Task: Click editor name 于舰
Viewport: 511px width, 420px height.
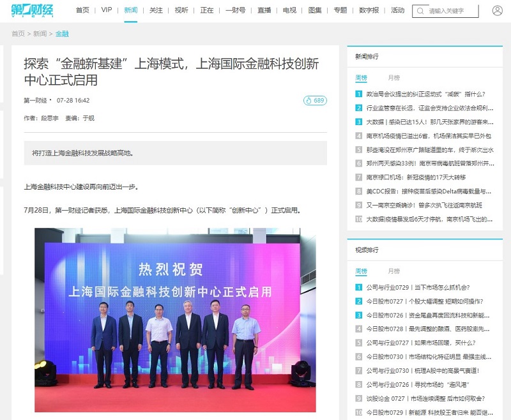Action: point(89,118)
